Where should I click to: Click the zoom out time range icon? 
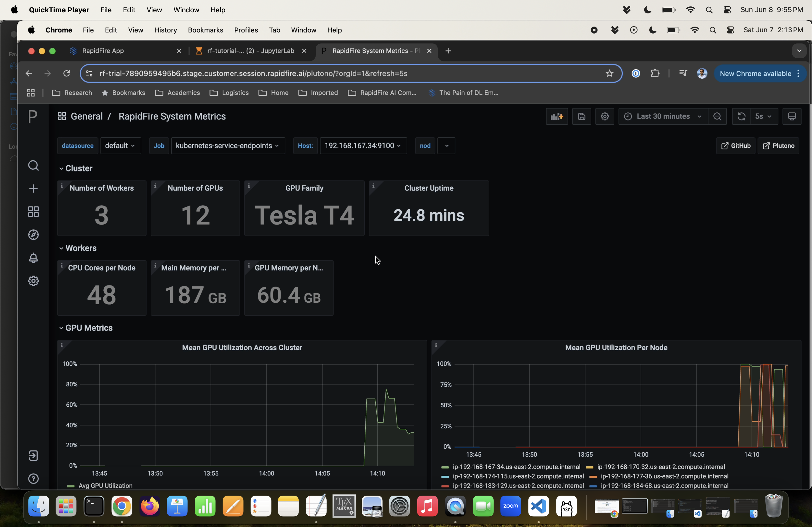[x=717, y=116]
